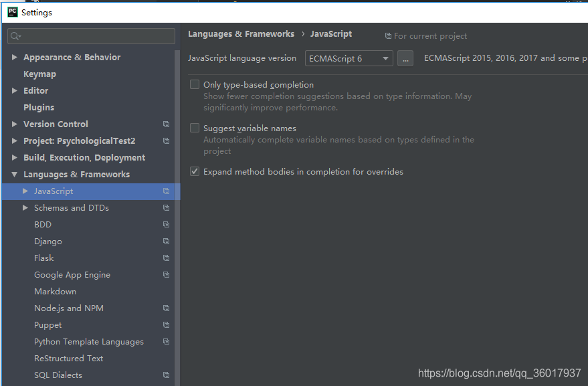Click project-level icon next to Schemas and DTDs
588x386 pixels.
166,208
